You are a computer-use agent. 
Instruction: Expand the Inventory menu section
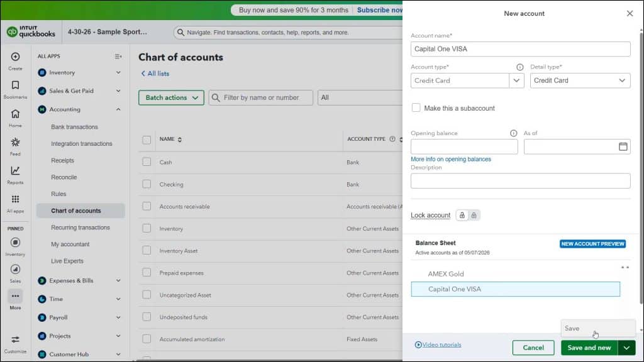pyautogui.click(x=118, y=73)
